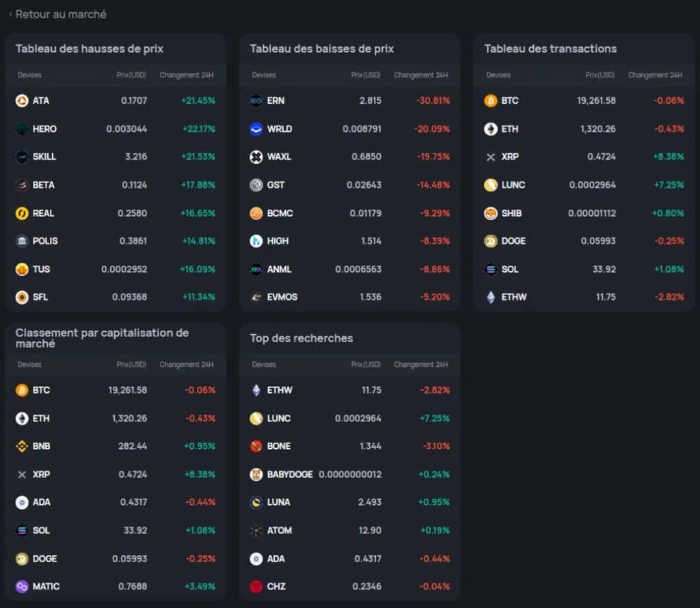Click ADA icon in market cap ranking
Image resolution: width=700 pixels, height=608 pixels.
tap(22, 502)
